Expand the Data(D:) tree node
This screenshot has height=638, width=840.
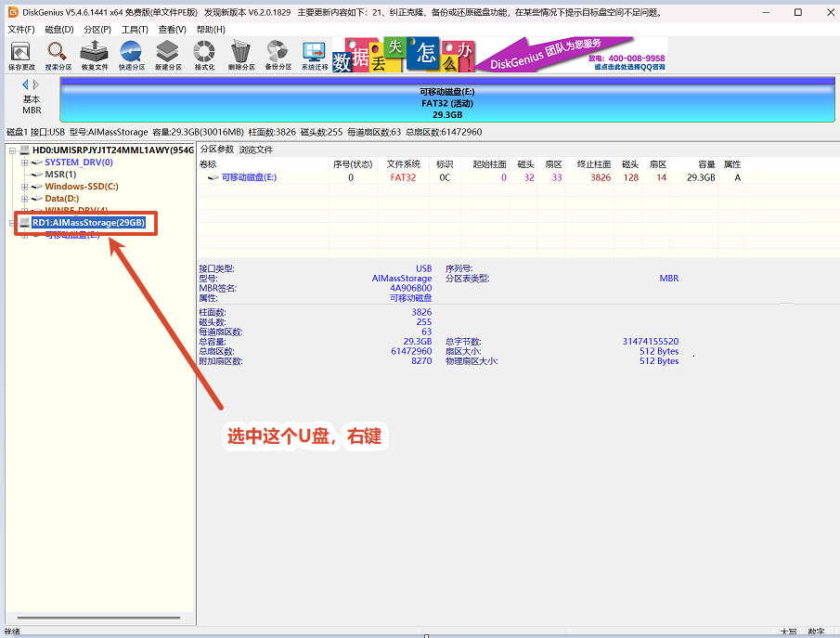[x=24, y=199]
